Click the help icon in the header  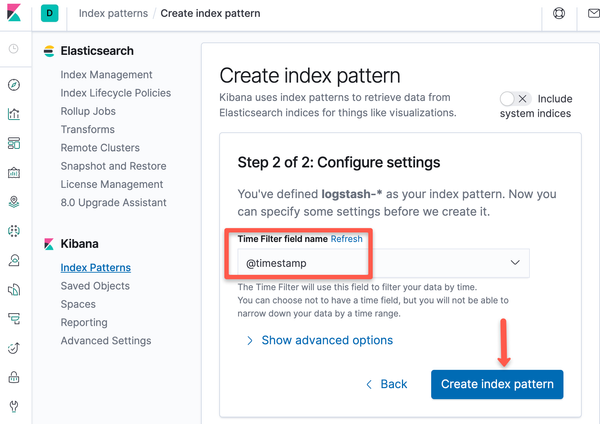point(558,15)
